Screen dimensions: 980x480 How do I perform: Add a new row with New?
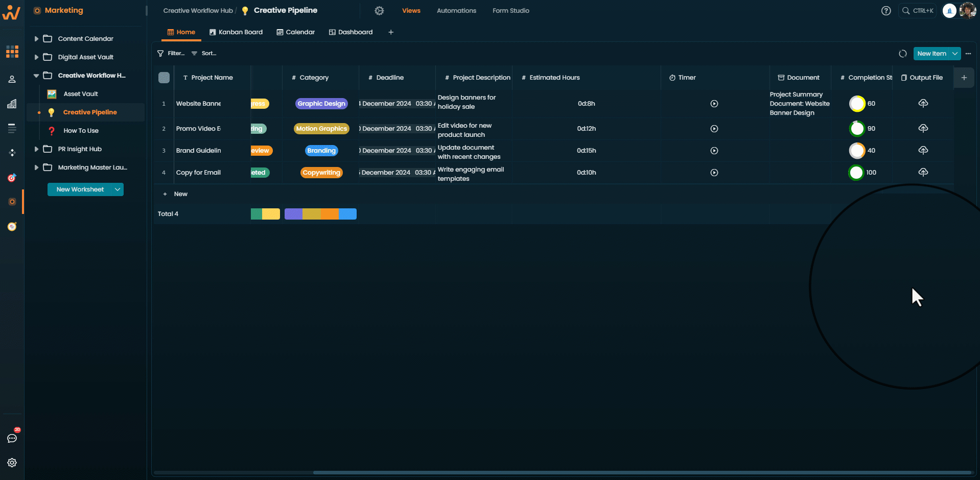coord(175,194)
